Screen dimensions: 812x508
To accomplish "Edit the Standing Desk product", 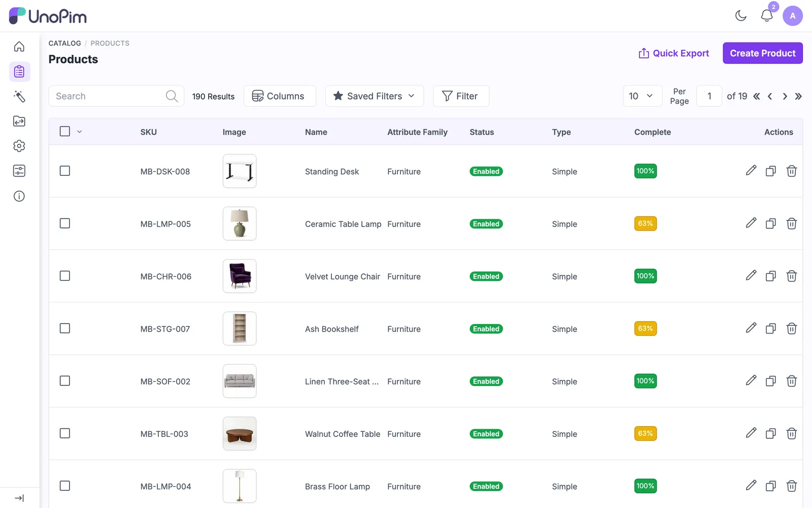I will (x=751, y=171).
